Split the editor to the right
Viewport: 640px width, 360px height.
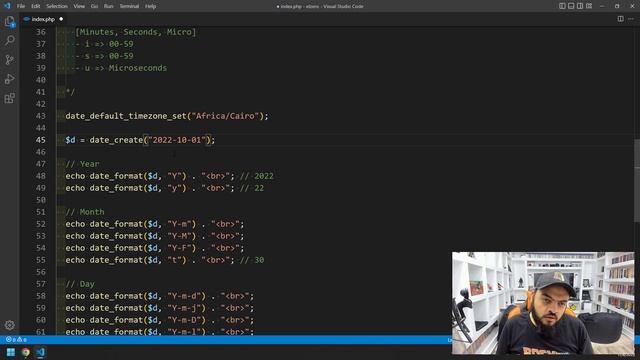tap(620, 19)
